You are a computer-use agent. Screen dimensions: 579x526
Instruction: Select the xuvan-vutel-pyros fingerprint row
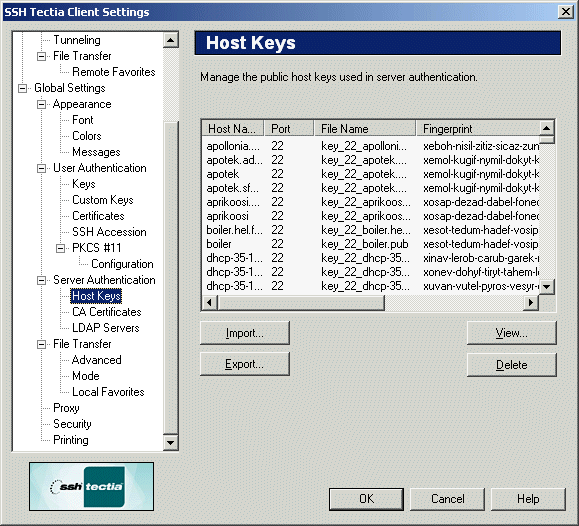tap(371, 286)
